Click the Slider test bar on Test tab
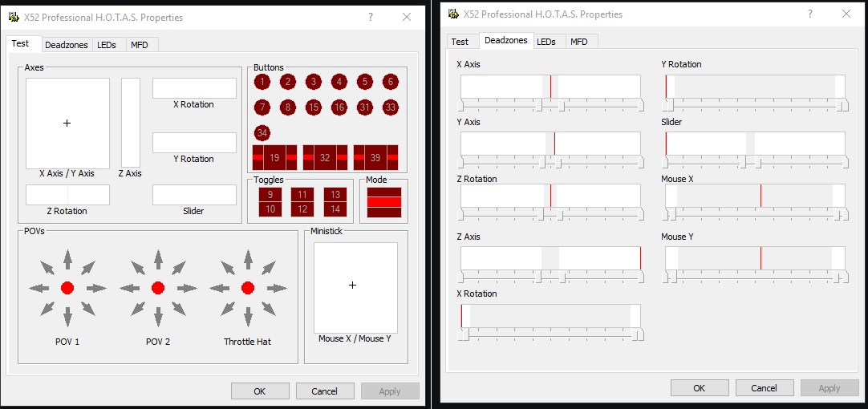868x409 pixels. [x=194, y=195]
